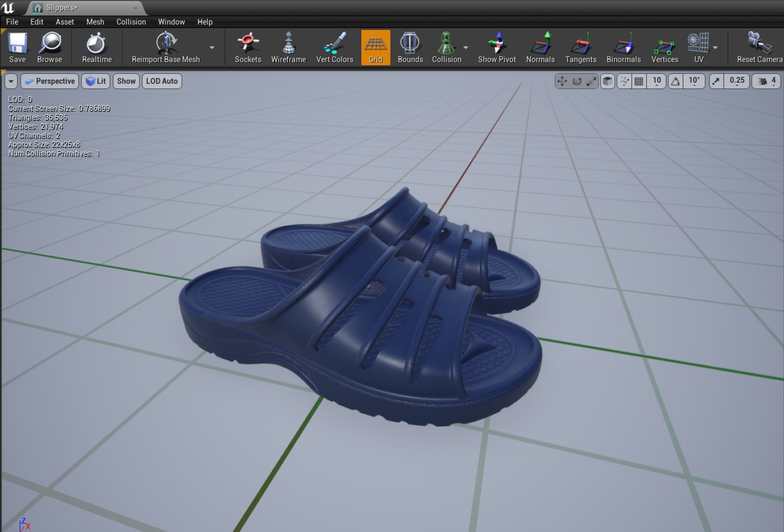Open the Edit menu
The image size is (784, 532).
coord(37,22)
